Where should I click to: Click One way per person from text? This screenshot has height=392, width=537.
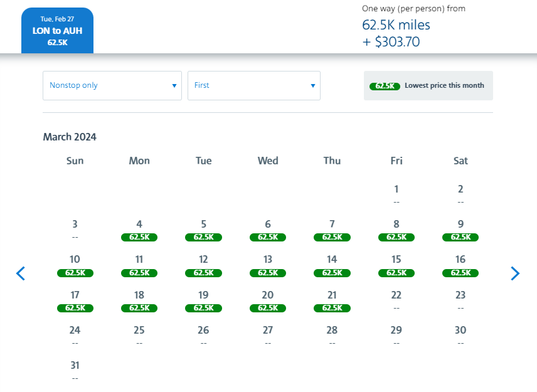pos(413,8)
